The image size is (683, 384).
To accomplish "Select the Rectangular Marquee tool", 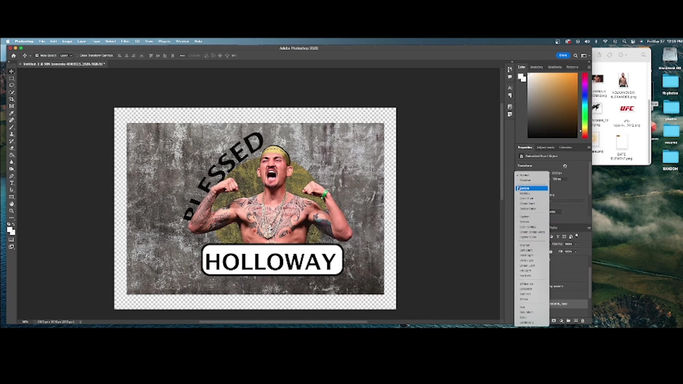I will point(11,78).
